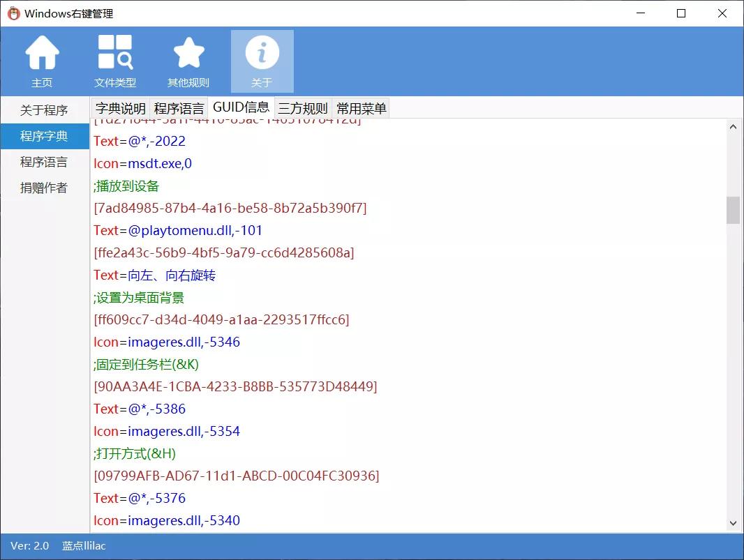The image size is (744, 560).
Task: Close the Windows右键管理 window
Action: [x=722, y=13]
